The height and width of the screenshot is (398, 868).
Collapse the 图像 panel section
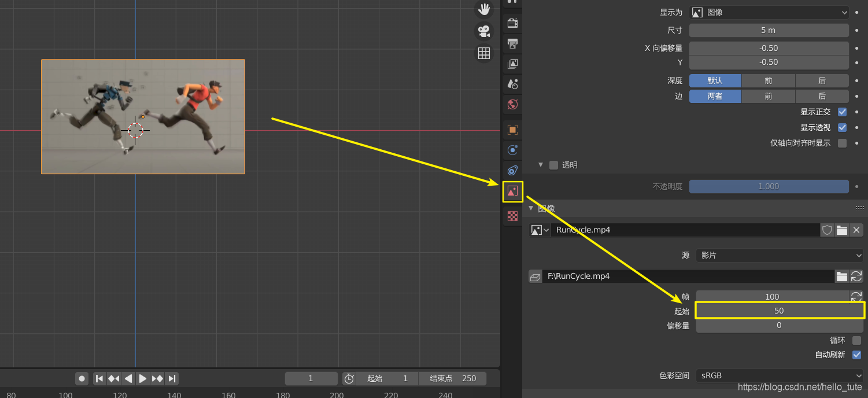[530, 208]
